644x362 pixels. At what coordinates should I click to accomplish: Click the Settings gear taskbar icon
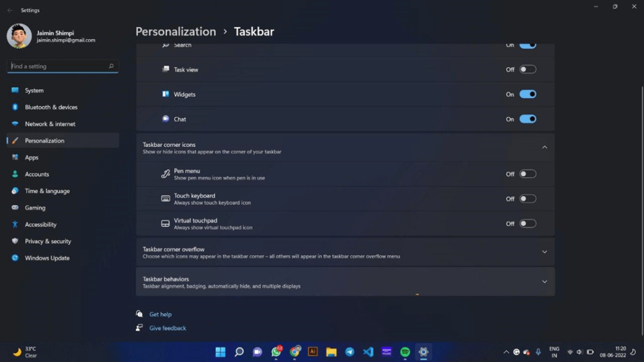point(423,352)
